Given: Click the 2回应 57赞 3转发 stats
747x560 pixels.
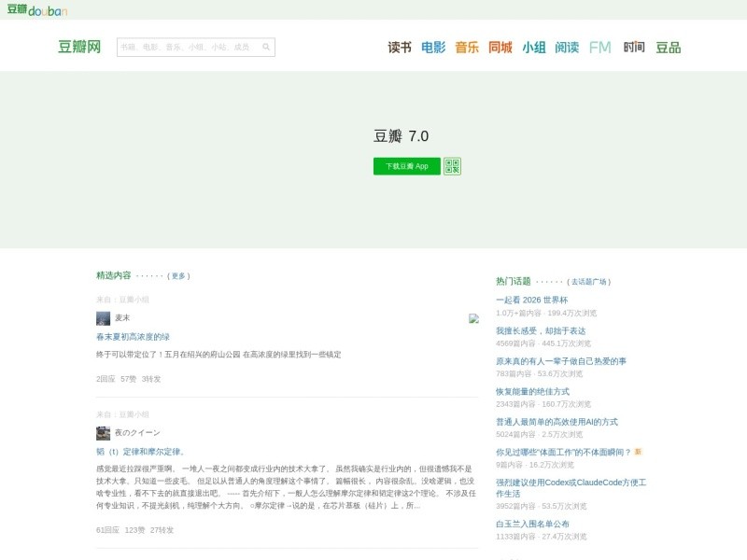Looking at the screenshot, I should coord(128,379).
